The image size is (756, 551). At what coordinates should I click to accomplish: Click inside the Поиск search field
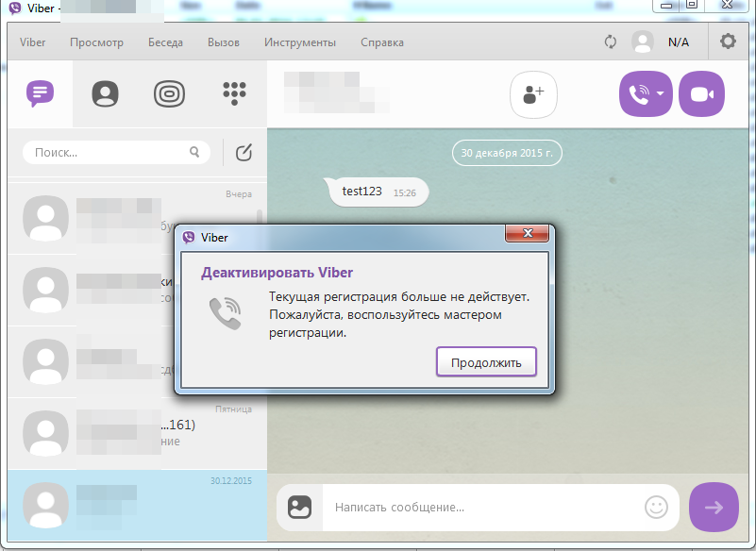(104, 152)
